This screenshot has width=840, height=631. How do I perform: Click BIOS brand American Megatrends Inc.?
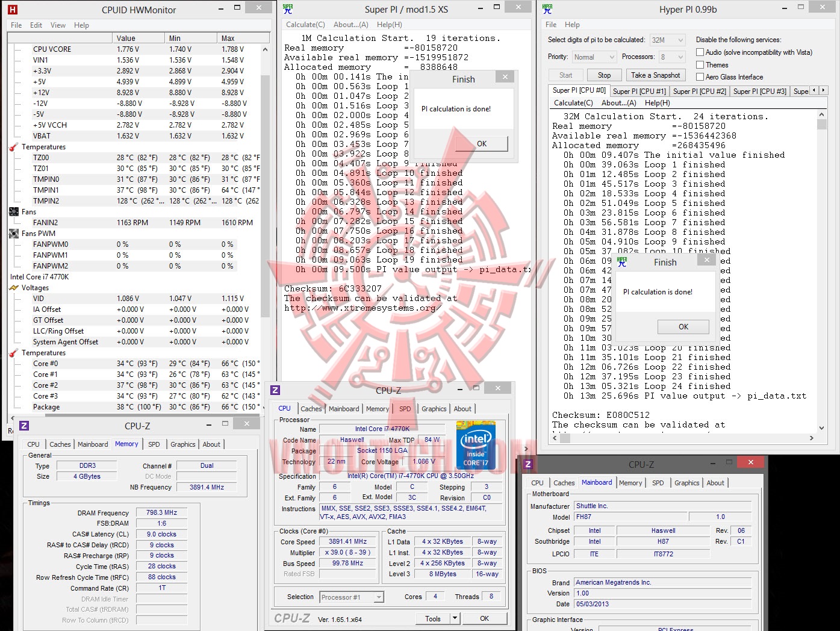(x=662, y=583)
